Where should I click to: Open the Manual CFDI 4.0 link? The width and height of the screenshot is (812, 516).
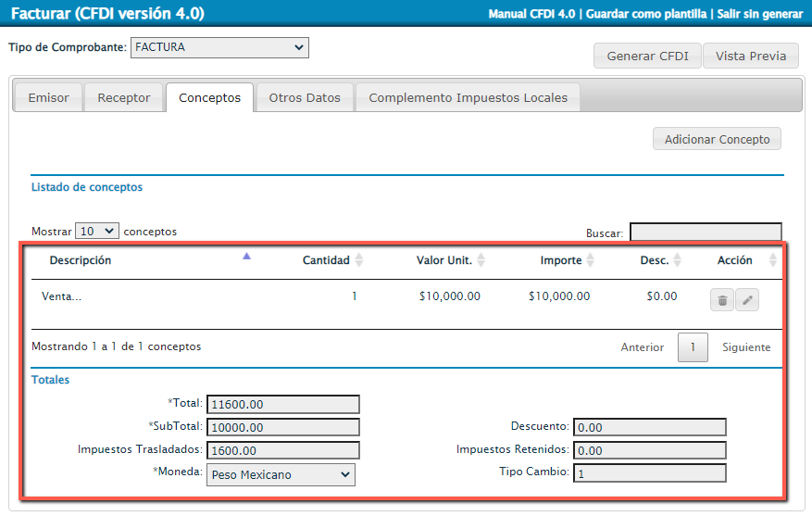coord(531,14)
